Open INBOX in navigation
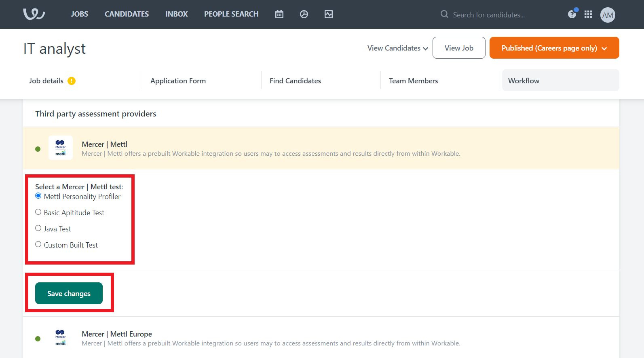Screen dimensions: 644x358 click(x=176, y=14)
